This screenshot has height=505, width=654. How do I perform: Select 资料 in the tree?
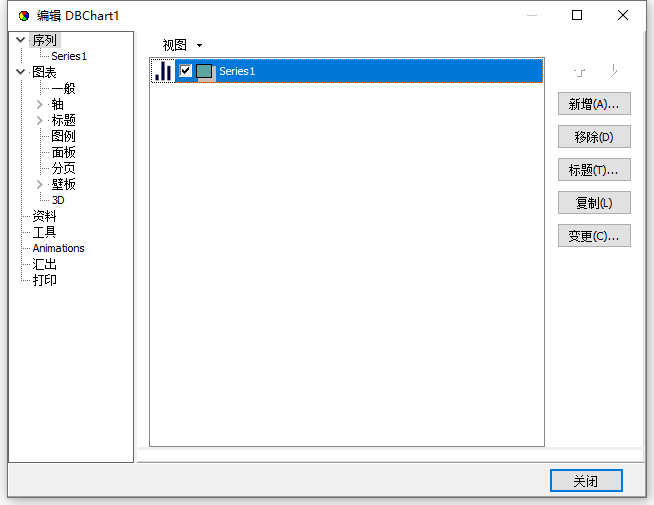[x=45, y=216]
